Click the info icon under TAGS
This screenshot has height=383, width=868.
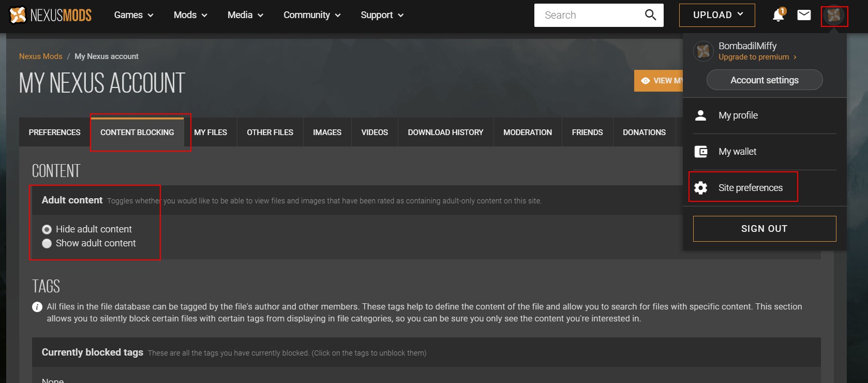point(37,307)
